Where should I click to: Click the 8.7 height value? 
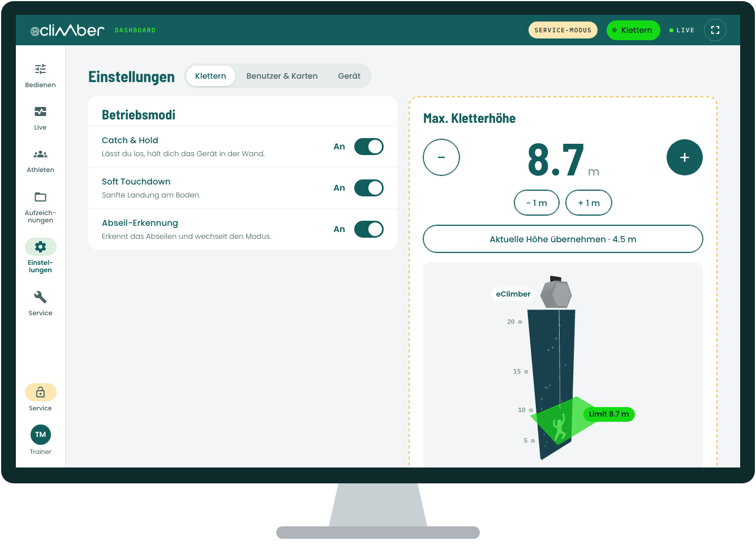click(556, 160)
